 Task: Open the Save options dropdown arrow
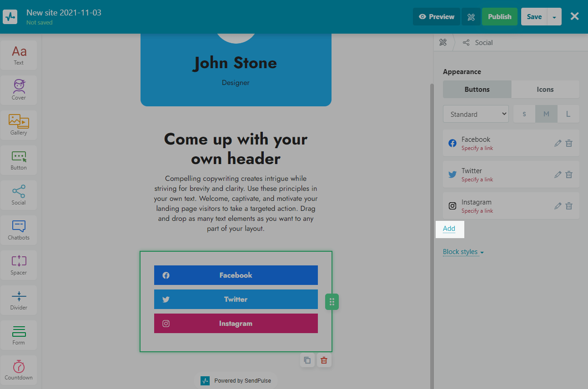coord(554,17)
